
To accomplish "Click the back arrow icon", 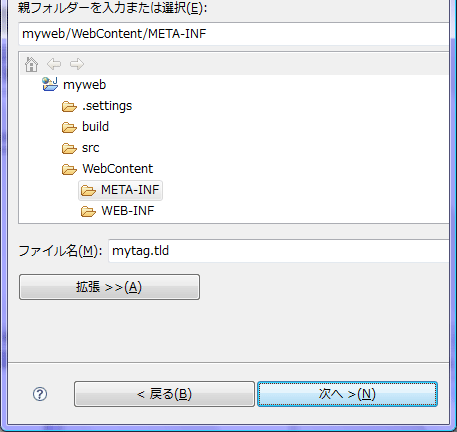I will pyautogui.click(x=54, y=64).
